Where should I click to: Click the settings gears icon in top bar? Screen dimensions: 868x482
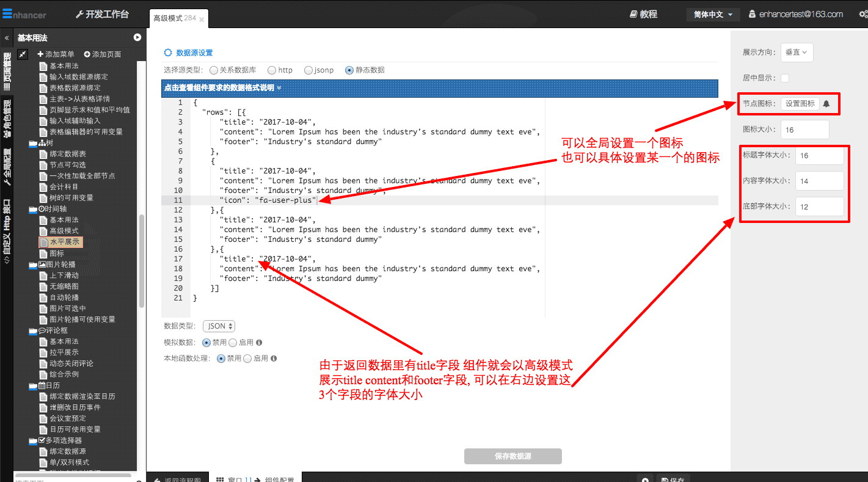pos(862,15)
